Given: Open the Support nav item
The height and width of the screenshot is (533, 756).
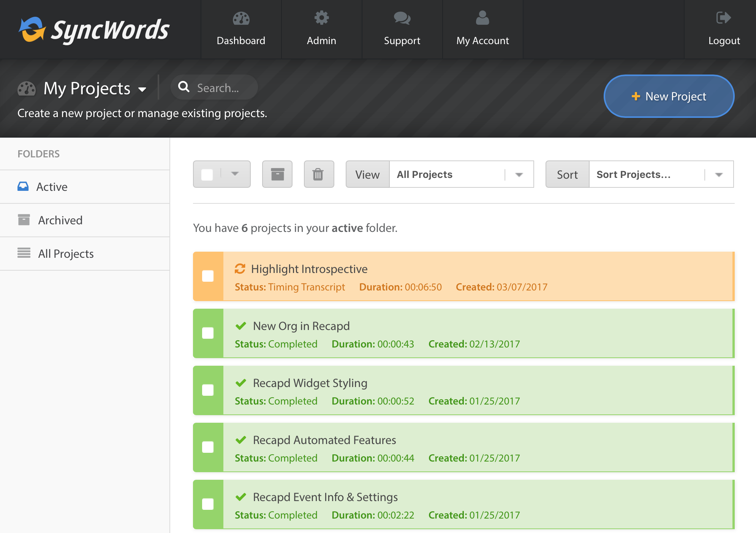Looking at the screenshot, I should (402, 29).
